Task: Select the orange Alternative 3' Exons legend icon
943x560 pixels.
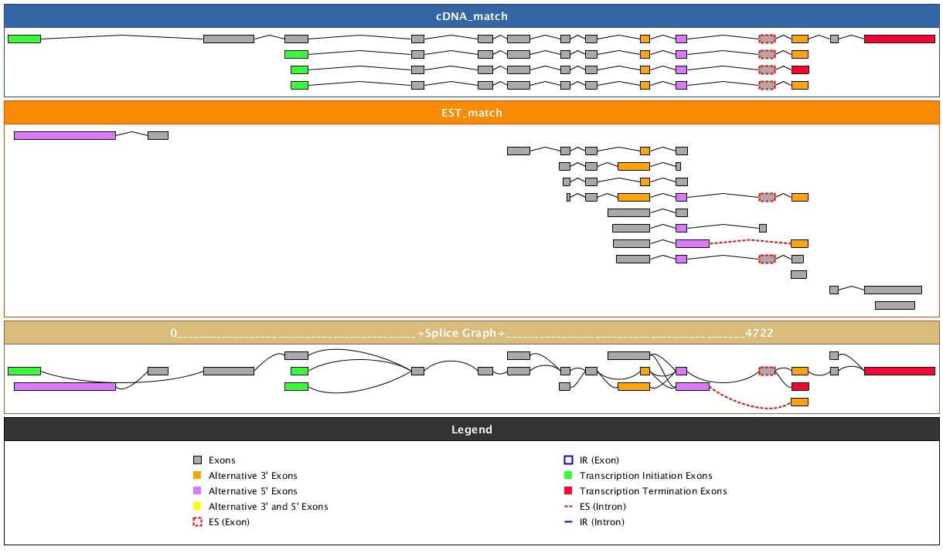Action: click(197, 476)
